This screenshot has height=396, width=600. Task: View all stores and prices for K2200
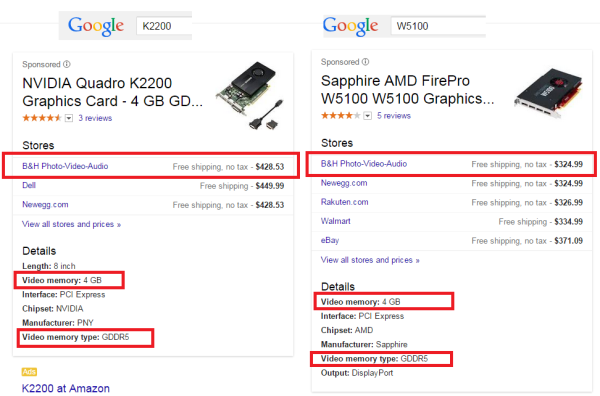[x=72, y=224]
